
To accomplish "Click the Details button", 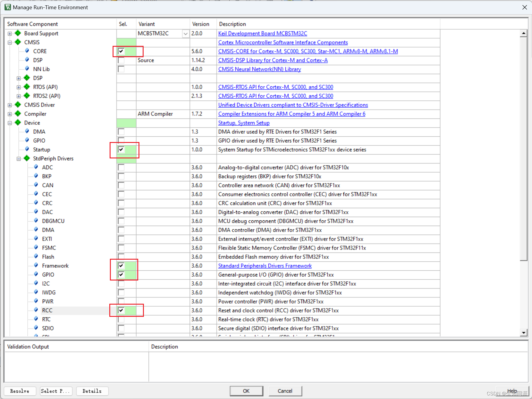I will click(x=92, y=391).
